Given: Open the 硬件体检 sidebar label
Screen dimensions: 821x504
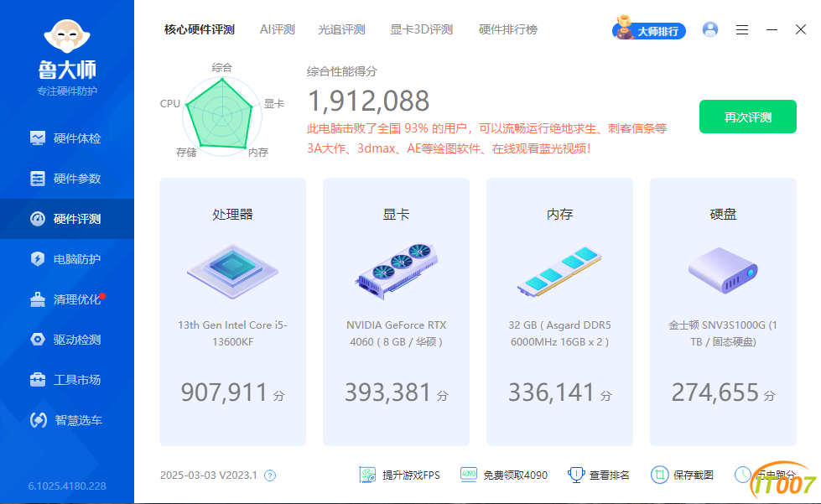Looking at the screenshot, I should click(77, 138).
